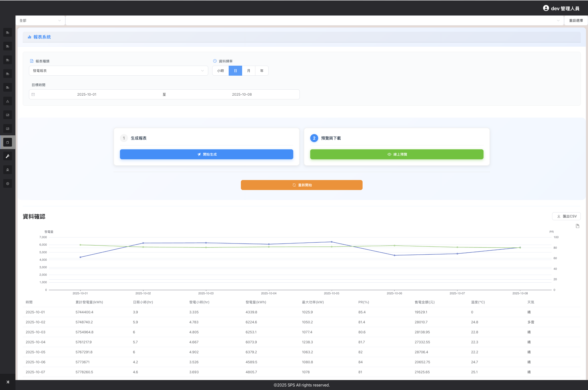The width and height of the screenshot is (588, 390).
Task: Open the worker personnel sidebar icon
Action: (x=7, y=170)
